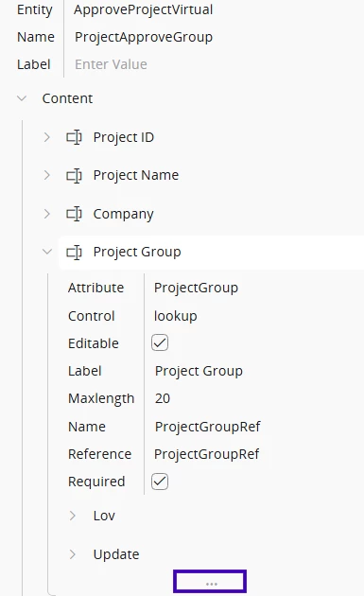Uncheck the Required checkbox
Viewport: 364px width, 596px height.
coord(160,482)
